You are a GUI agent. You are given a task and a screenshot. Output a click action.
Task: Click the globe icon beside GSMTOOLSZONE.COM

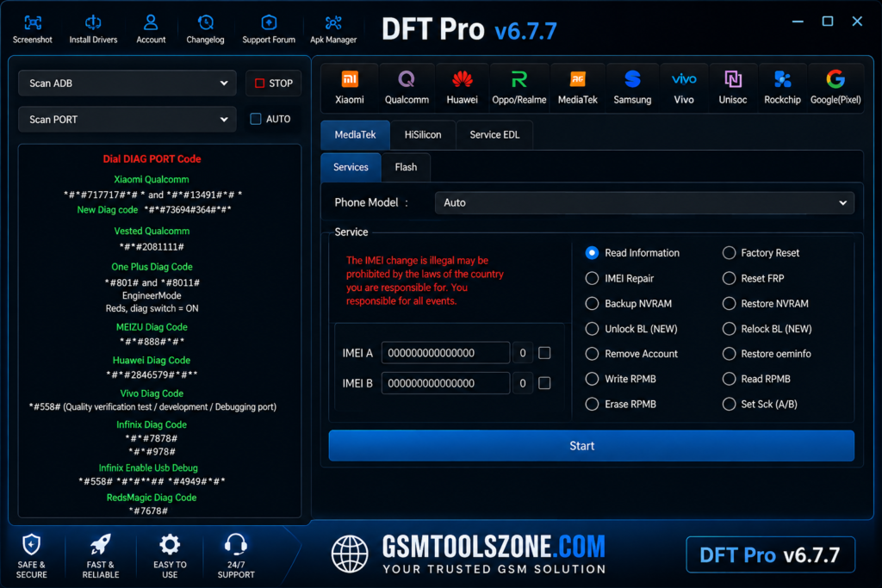point(350,554)
